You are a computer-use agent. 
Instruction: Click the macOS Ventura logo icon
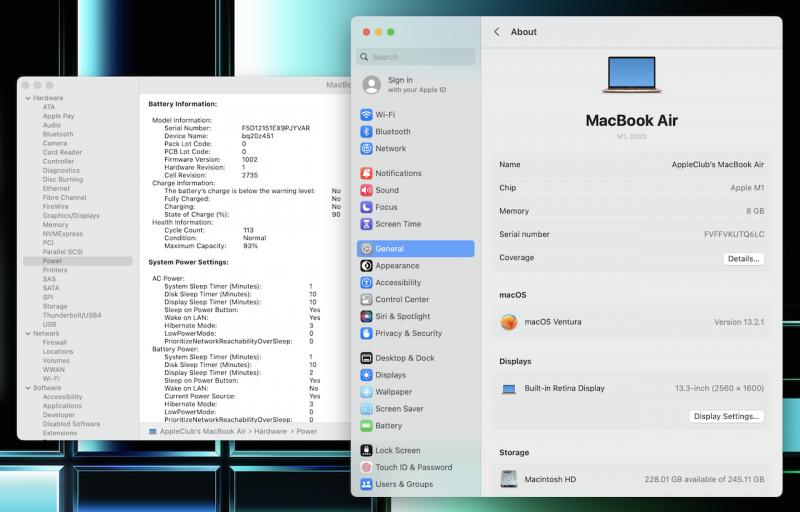click(509, 322)
